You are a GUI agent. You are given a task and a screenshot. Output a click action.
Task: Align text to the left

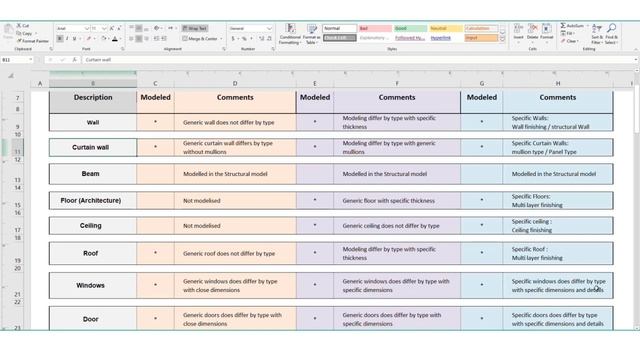(x=131, y=39)
